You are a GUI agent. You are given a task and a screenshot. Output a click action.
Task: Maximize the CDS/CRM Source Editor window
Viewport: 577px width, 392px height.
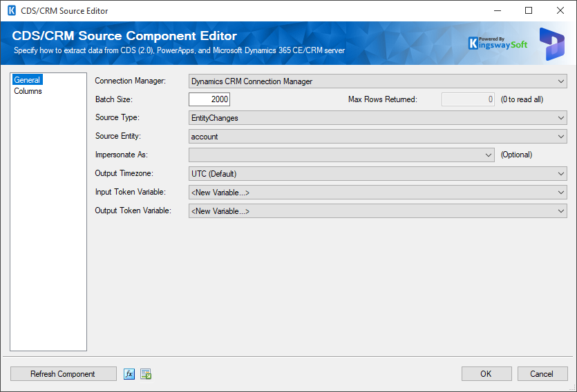click(529, 10)
